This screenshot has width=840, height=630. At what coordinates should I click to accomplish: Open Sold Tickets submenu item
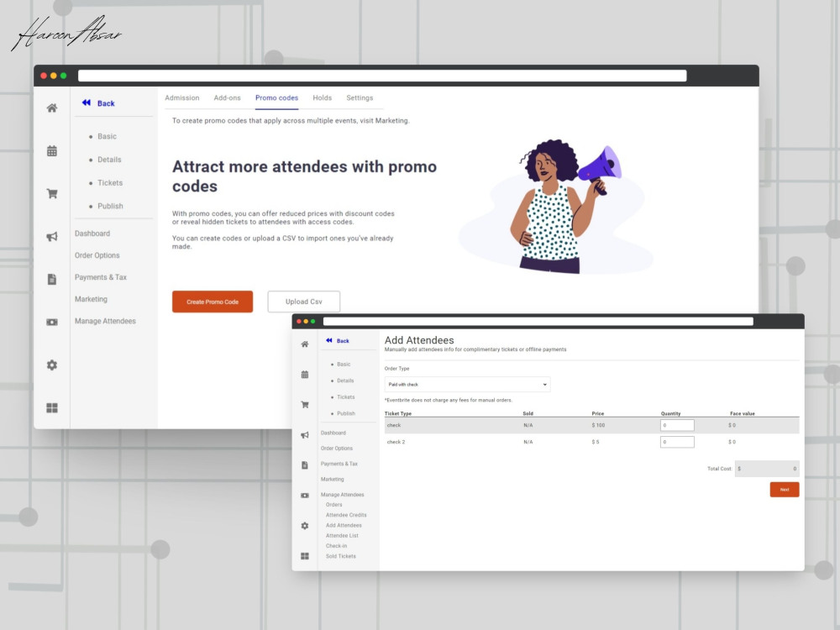point(341,556)
